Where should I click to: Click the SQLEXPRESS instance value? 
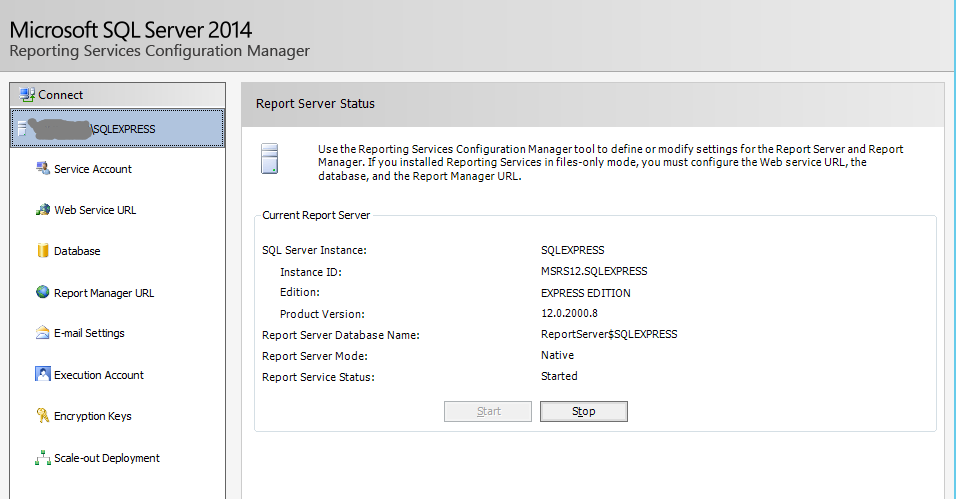pos(573,250)
